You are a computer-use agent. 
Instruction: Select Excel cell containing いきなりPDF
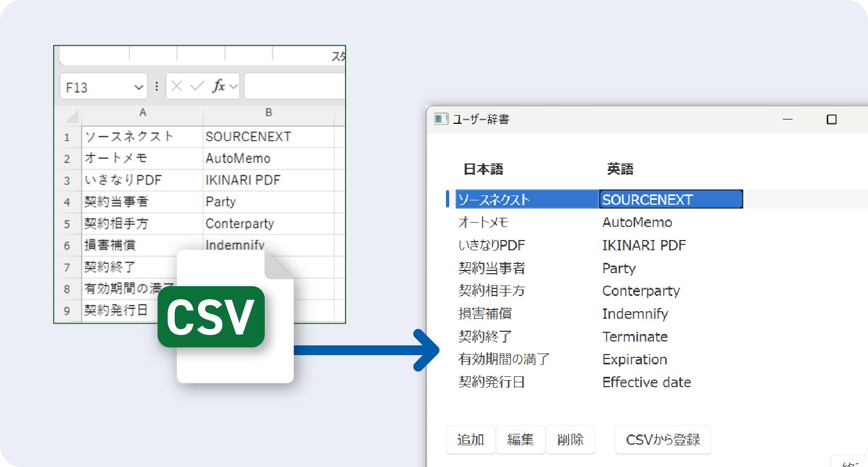coord(142,180)
